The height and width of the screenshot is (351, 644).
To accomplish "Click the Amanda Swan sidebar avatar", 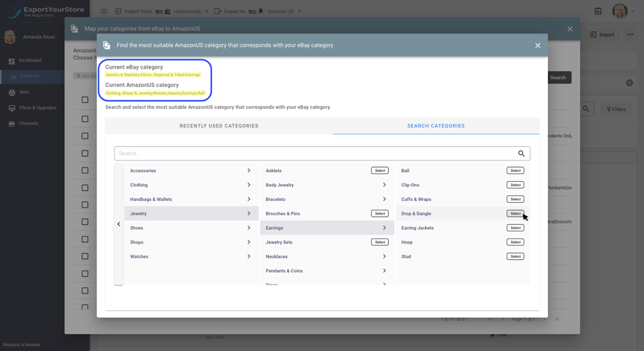I will (x=10, y=37).
